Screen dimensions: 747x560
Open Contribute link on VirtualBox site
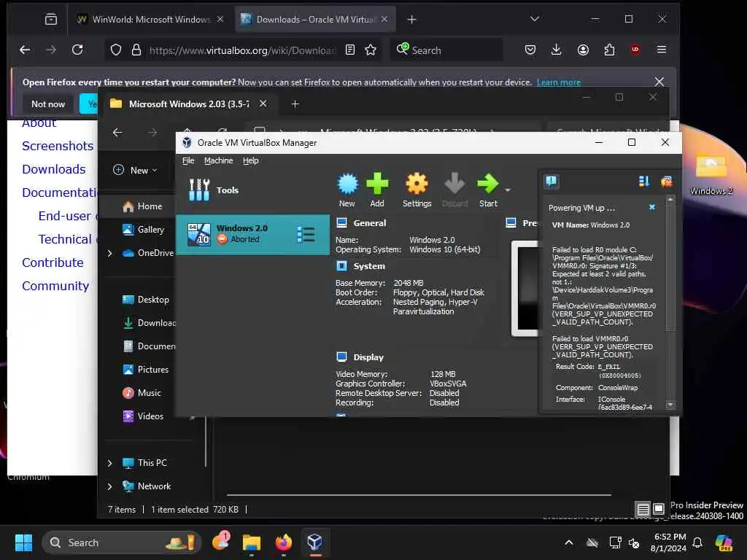coord(53,262)
